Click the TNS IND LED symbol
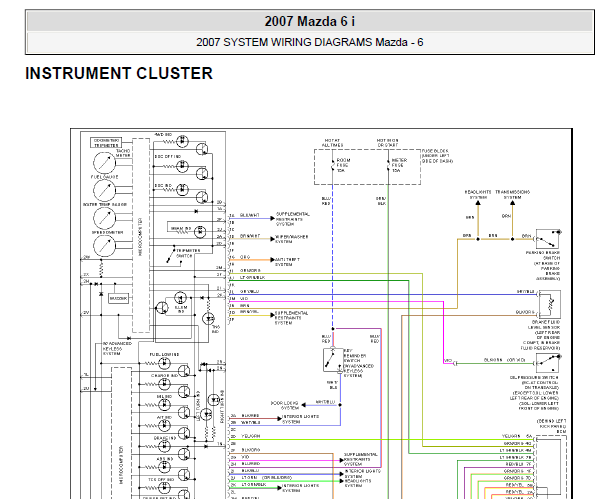This screenshot has width=606, height=499. tap(209, 319)
